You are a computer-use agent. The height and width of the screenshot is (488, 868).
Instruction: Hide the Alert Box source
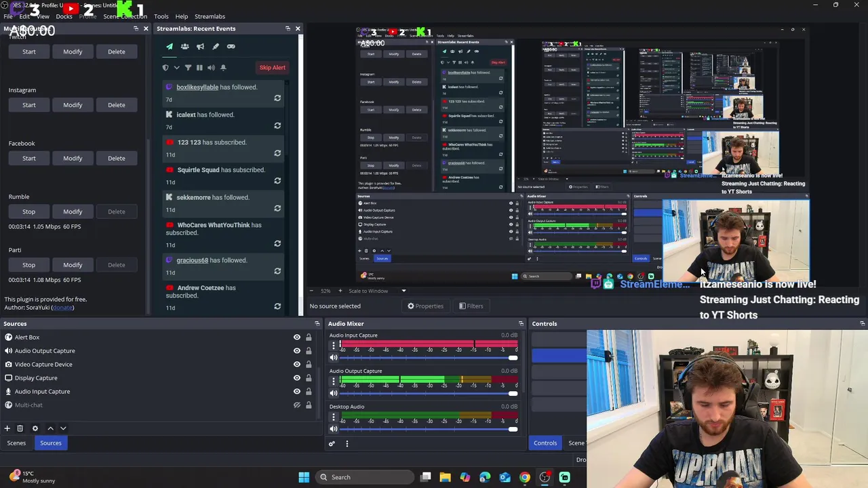[296, 337]
